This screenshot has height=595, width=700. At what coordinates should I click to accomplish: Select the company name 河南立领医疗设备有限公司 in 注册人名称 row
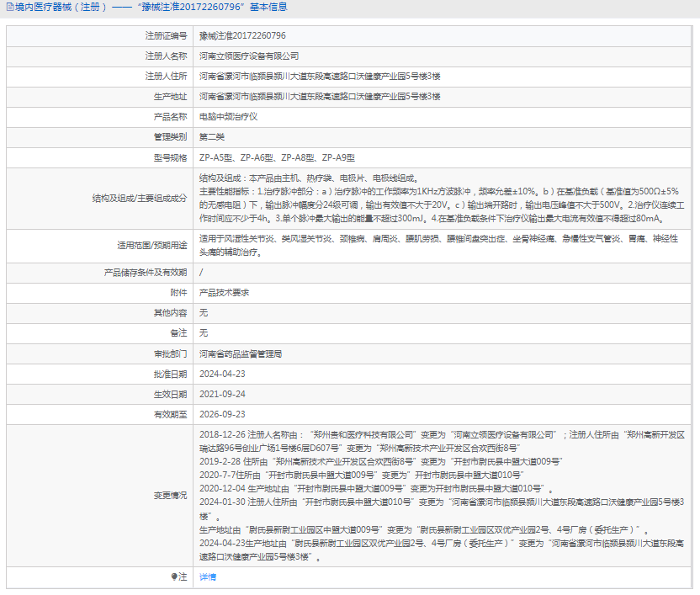click(x=249, y=56)
